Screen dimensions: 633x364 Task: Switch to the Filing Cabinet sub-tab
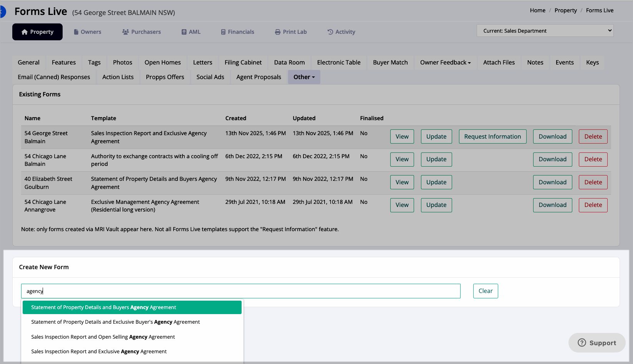243,63
